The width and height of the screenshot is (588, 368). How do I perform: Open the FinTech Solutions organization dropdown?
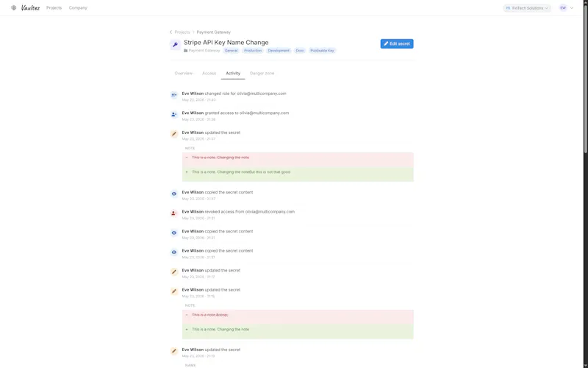527,8
